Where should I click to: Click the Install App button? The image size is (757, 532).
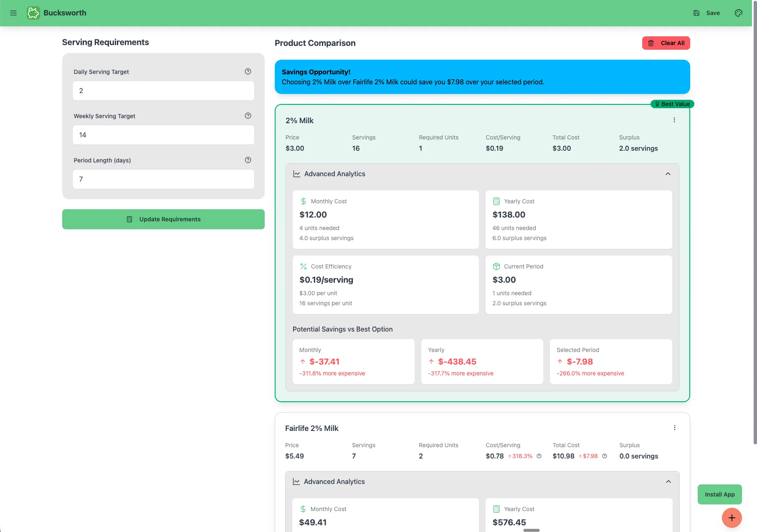click(720, 494)
